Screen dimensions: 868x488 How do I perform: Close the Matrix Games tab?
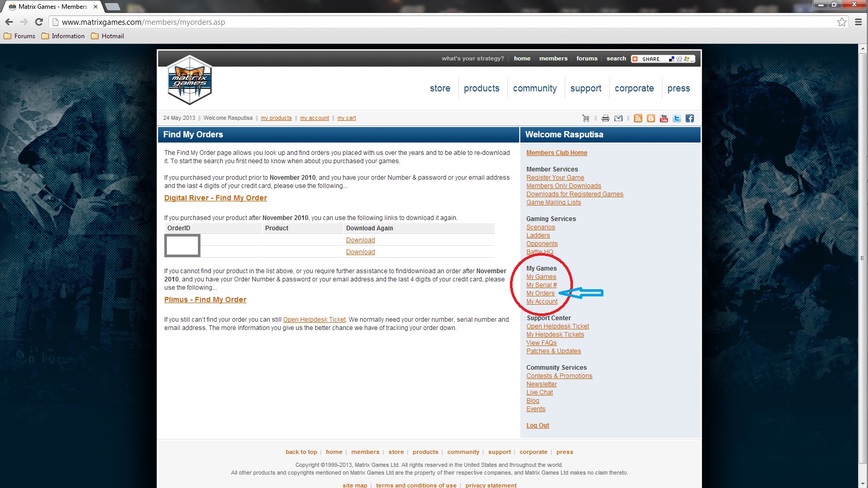click(x=96, y=7)
